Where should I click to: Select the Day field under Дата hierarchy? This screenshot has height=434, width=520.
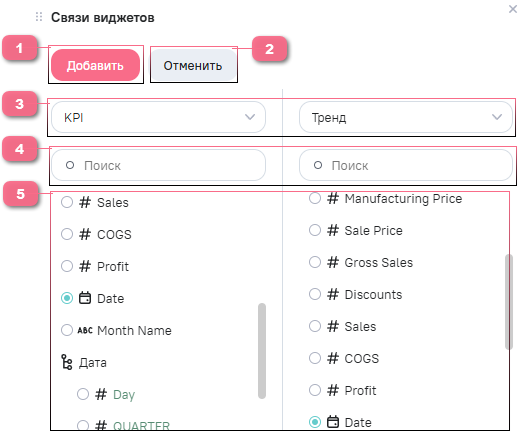(83, 394)
